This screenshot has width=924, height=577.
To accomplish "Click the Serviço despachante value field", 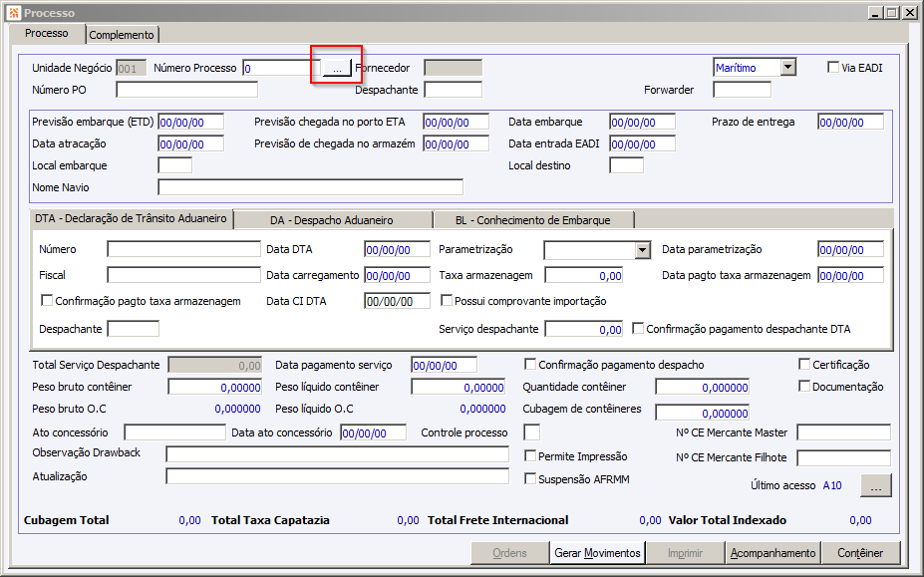I will coord(584,329).
